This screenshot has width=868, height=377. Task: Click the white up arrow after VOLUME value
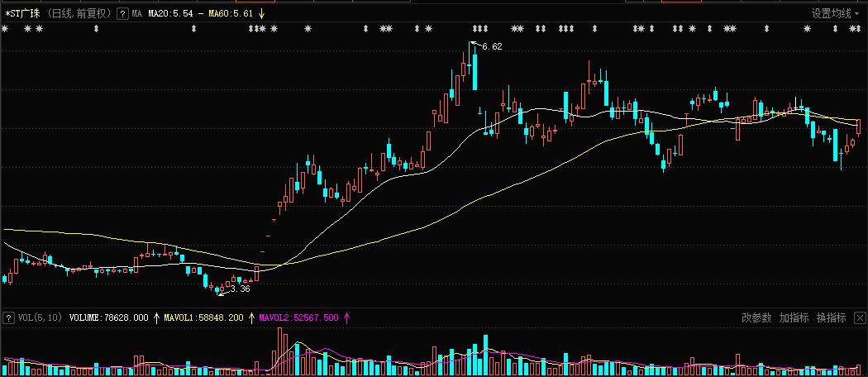tap(157, 317)
